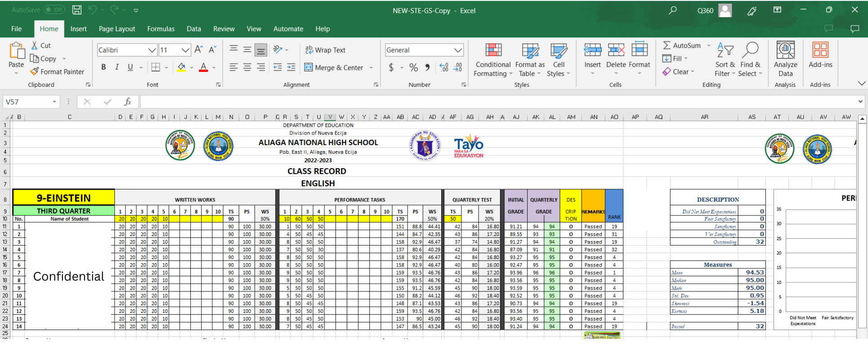Click the Copy button
Image resolution: width=868 pixels, height=344 pixels.
coord(43,58)
